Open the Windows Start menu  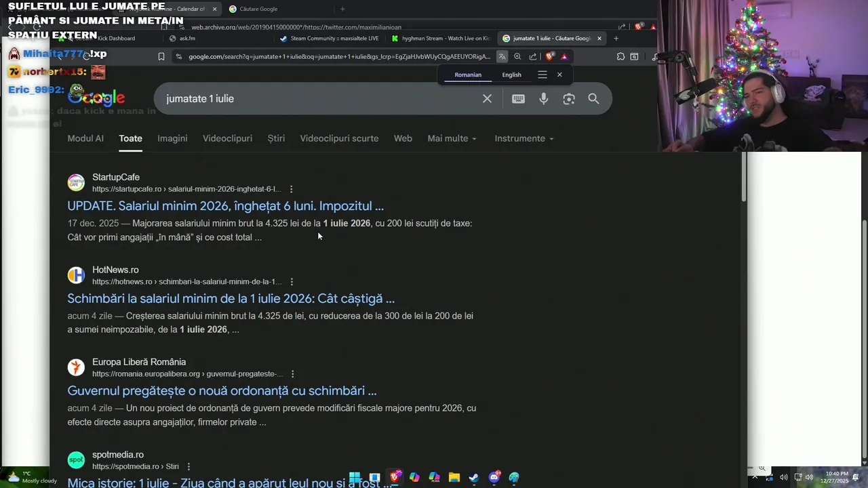pyautogui.click(x=355, y=477)
